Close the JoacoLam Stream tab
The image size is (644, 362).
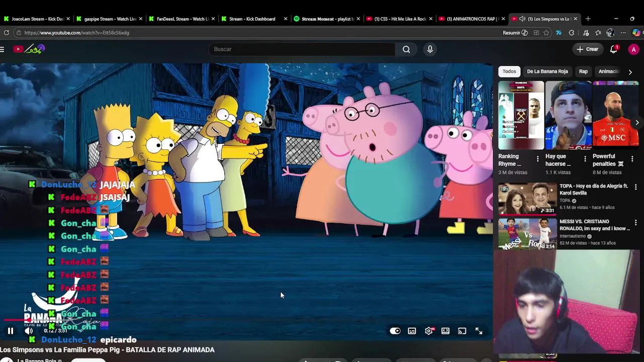(68, 19)
